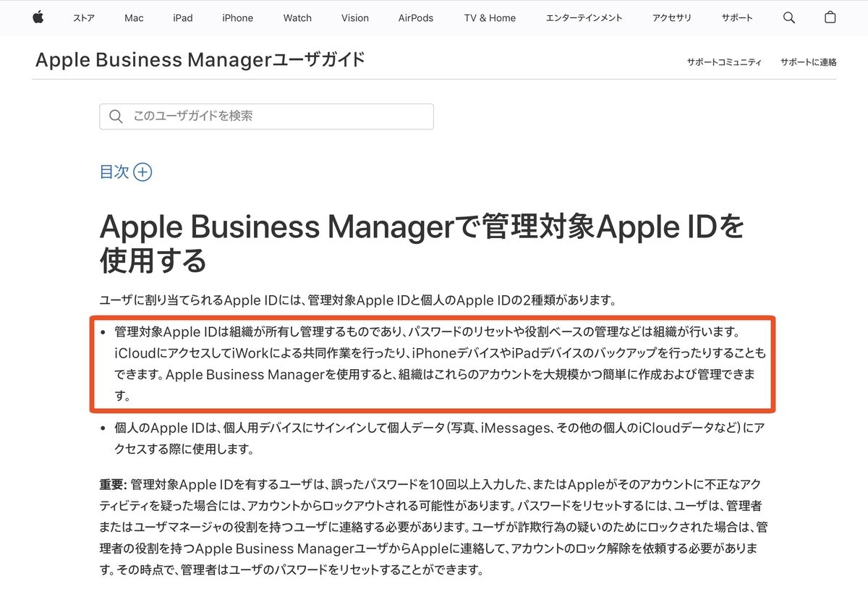Open the エンターテインメント menu item
The width and height of the screenshot is (868, 592).
pos(584,18)
